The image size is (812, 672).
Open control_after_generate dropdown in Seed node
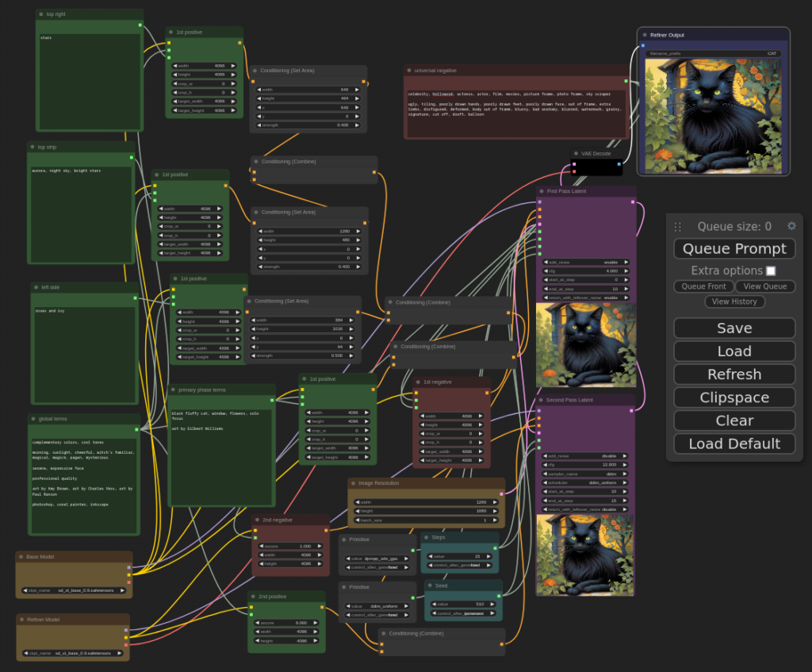point(463,613)
